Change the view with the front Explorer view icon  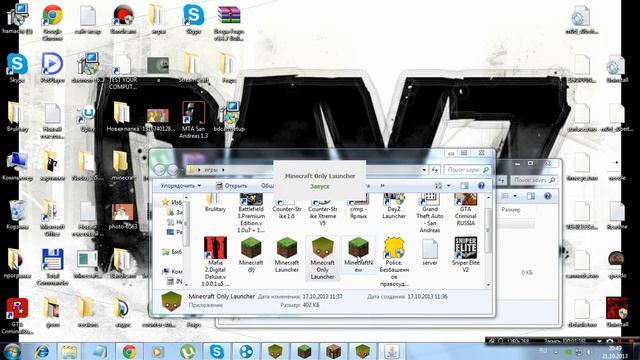click(438, 186)
